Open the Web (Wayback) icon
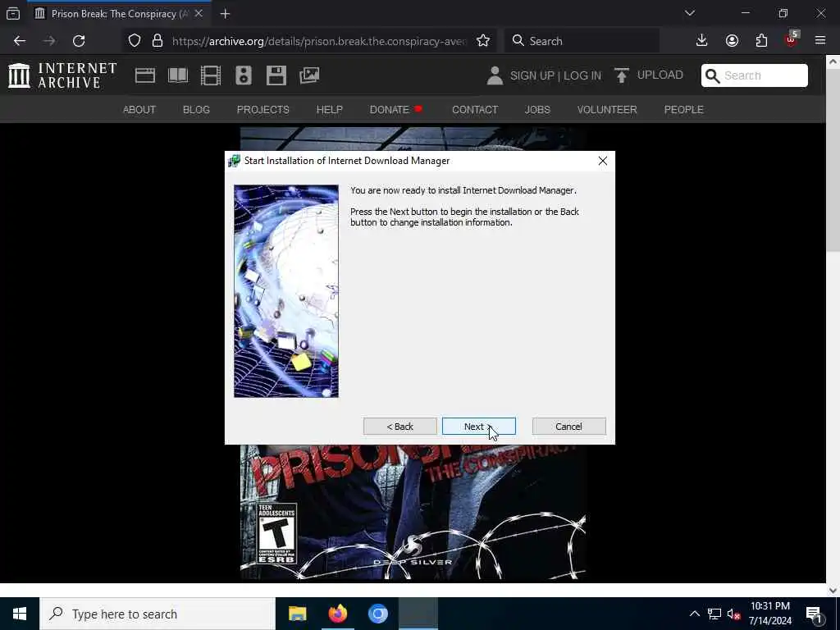 pos(144,75)
